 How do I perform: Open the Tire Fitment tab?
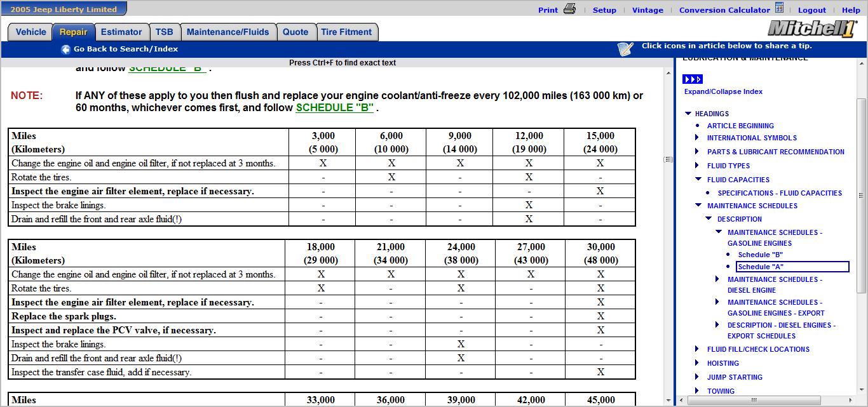[x=346, y=32]
